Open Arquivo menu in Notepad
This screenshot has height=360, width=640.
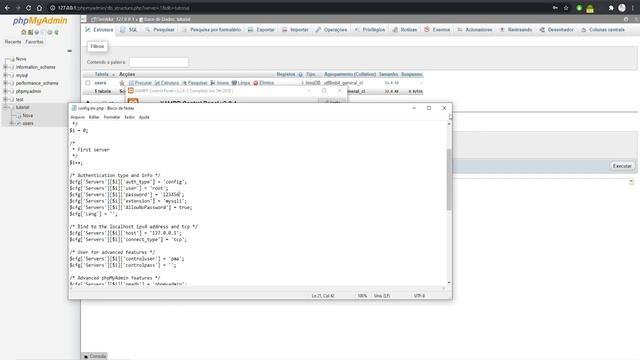tap(78, 117)
